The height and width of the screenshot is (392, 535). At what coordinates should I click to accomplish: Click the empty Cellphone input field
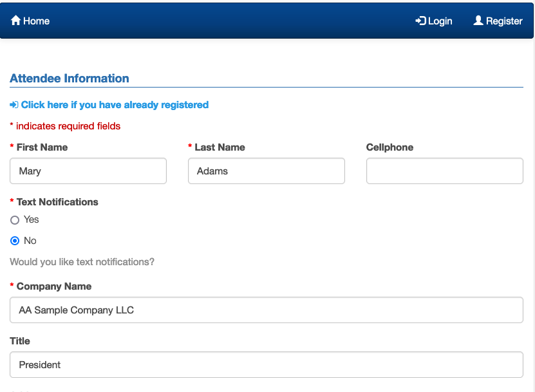pos(444,171)
